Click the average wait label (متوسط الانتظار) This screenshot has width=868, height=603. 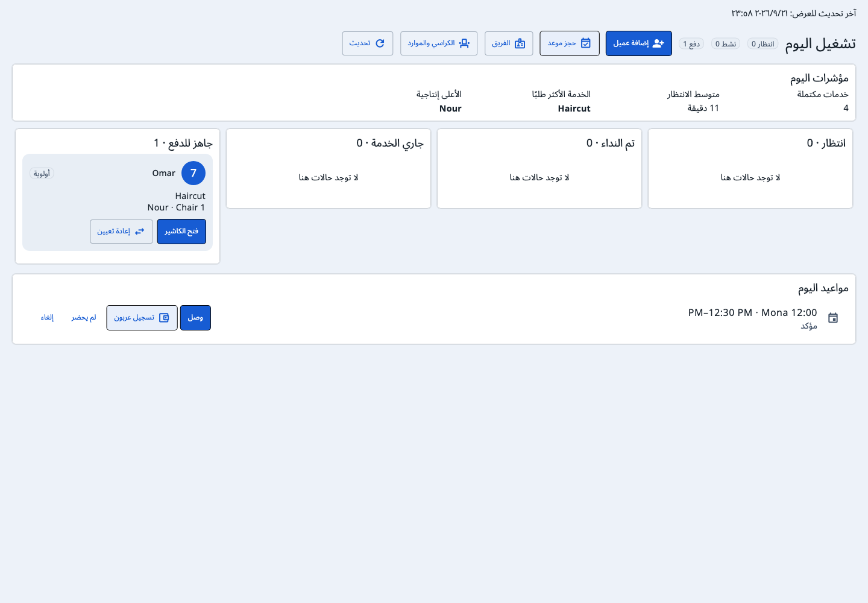tap(693, 94)
